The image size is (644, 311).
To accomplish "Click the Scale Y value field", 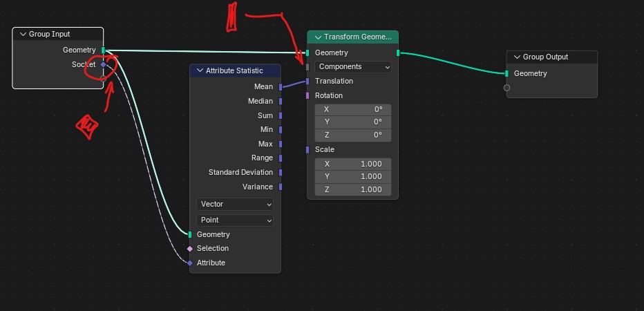I will pos(353,176).
